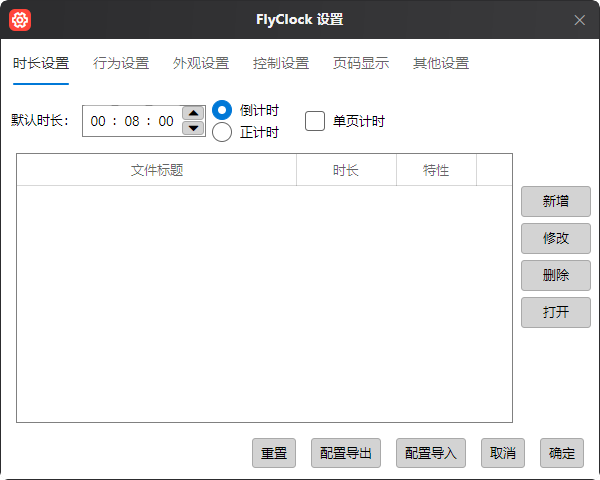Select the 页码显示 tab
This screenshot has width=600, height=480.
pyautogui.click(x=361, y=63)
